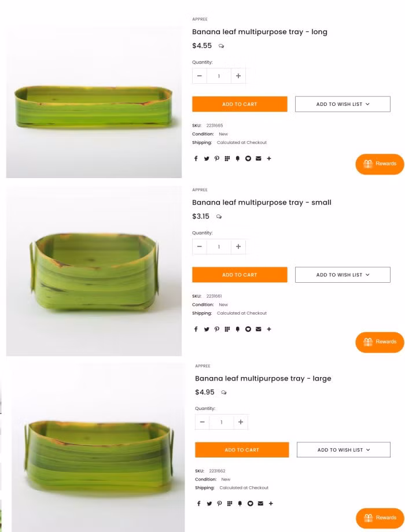This screenshot has width=405, height=532.
Task: Expand Add to Wish List for large tray
Action: (x=343, y=449)
